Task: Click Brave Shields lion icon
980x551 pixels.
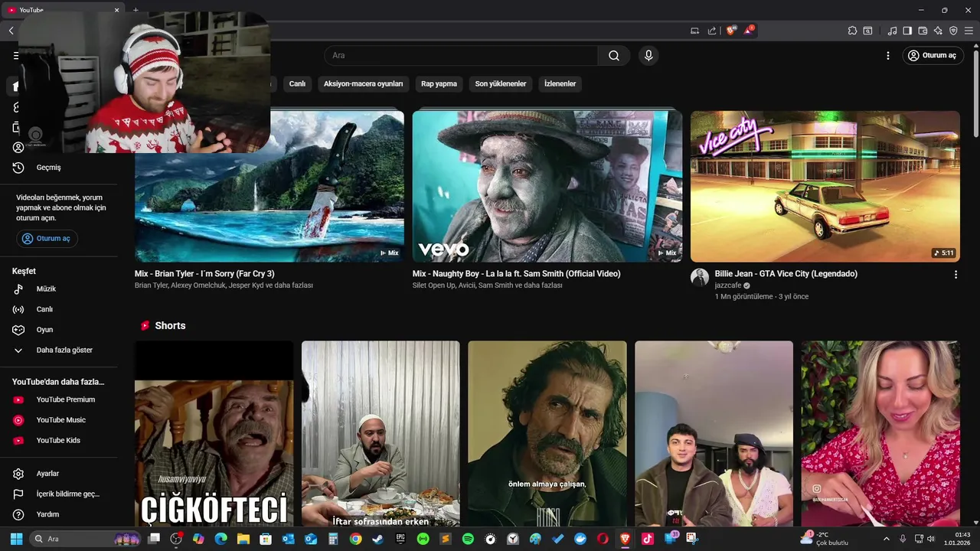Action: (731, 31)
